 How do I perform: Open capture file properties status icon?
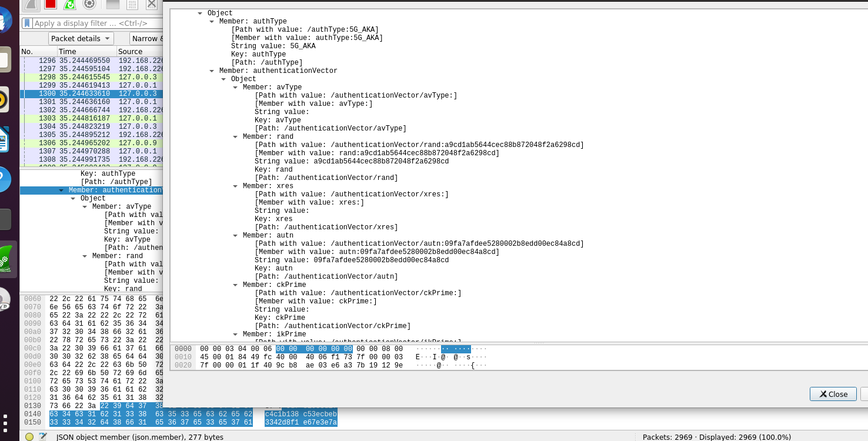[x=43, y=437]
